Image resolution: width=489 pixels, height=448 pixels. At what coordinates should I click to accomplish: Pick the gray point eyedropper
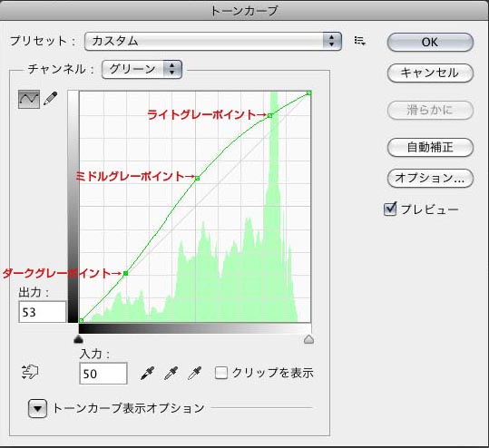(x=171, y=373)
